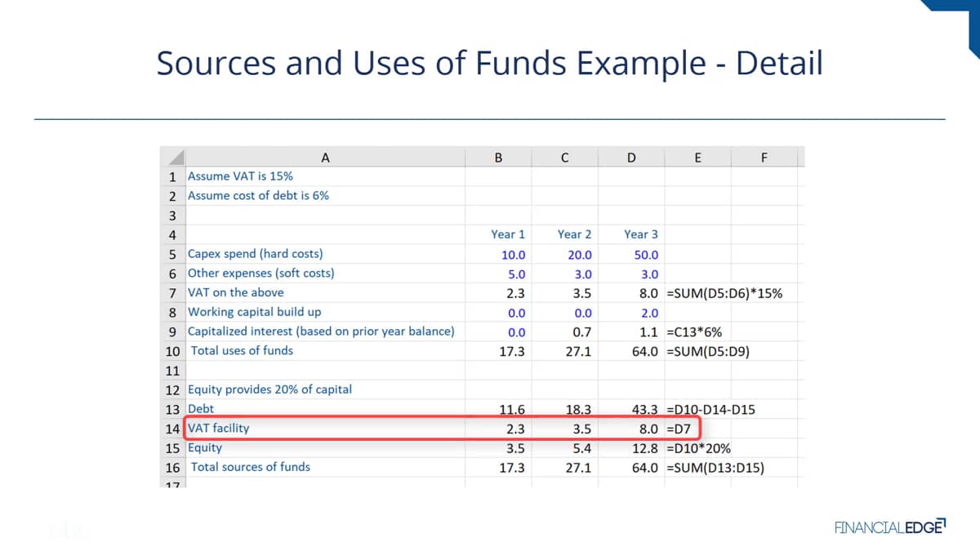Image resolution: width=980 pixels, height=551 pixels.
Task: Select the spreadsheet select-all corner triangle
Action: pyautogui.click(x=171, y=158)
